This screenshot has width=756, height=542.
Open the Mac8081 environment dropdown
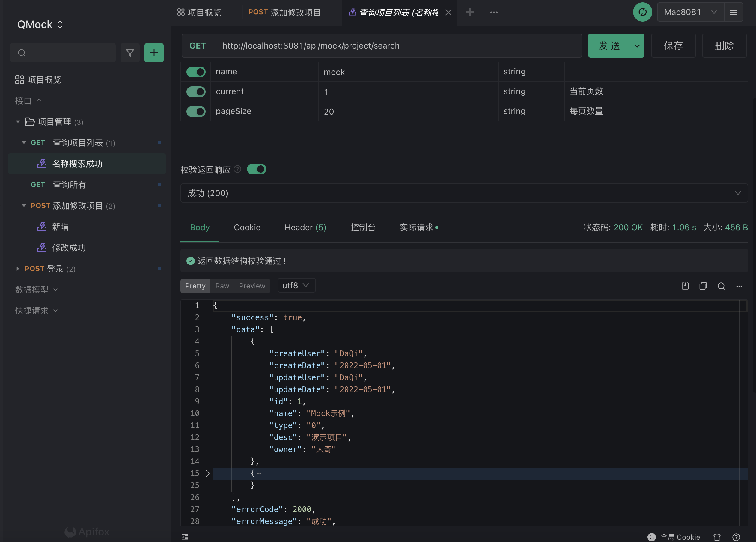(690, 12)
